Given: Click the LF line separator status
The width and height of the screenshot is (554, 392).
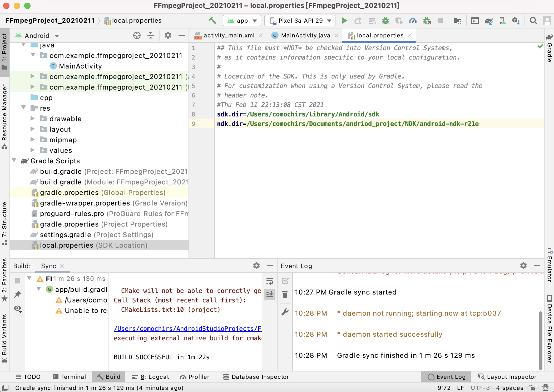Looking at the screenshot, I should coord(461,388).
